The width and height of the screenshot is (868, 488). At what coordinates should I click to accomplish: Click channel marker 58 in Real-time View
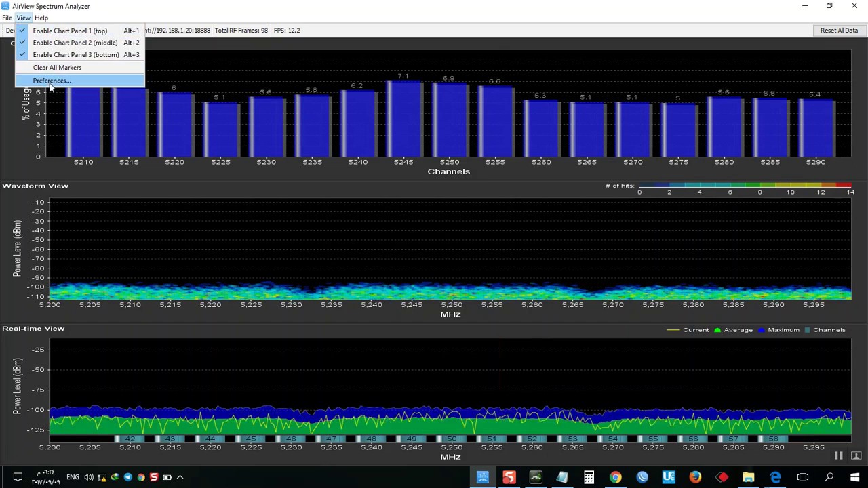point(773,439)
